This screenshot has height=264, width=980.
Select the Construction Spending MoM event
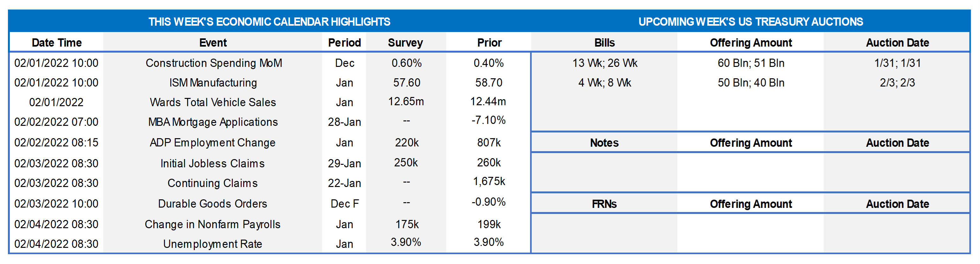click(x=213, y=63)
